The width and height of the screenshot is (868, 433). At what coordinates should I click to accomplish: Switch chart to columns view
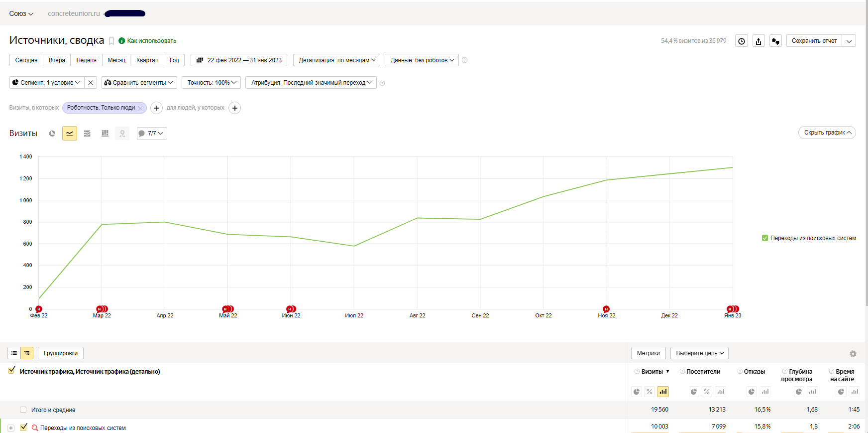(x=105, y=134)
